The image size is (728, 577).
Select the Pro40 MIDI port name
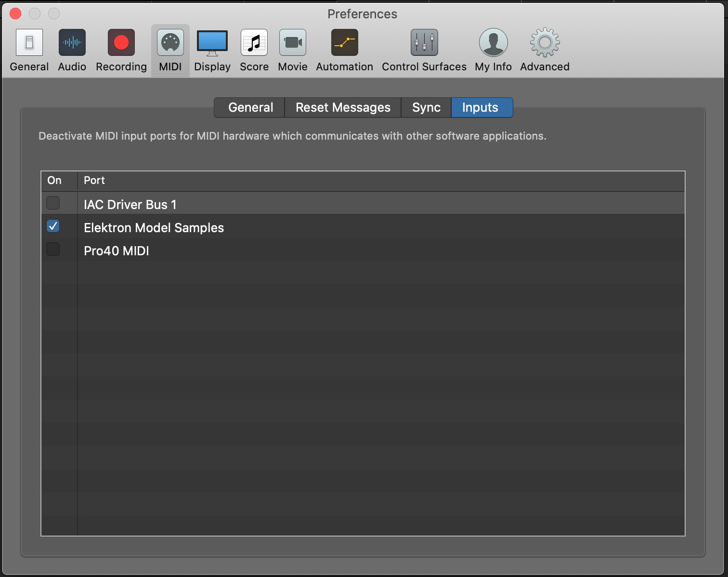pyautogui.click(x=117, y=251)
